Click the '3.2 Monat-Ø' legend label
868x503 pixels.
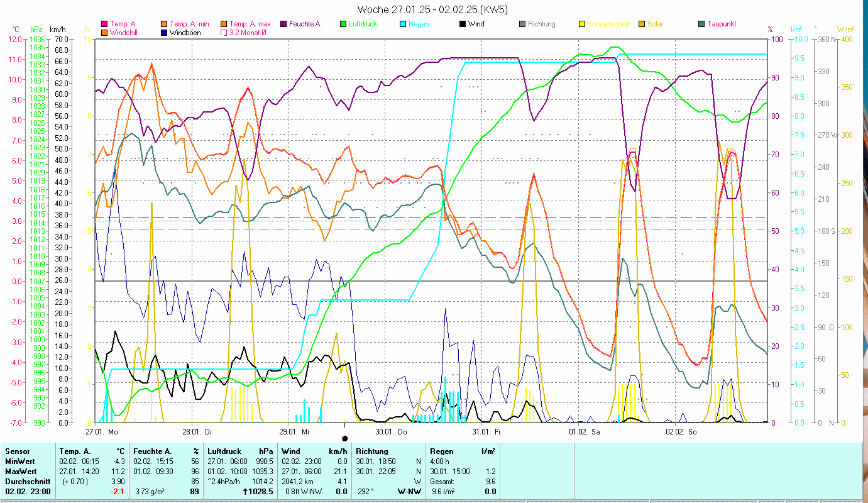pyautogui.click(x=248, y=32)
